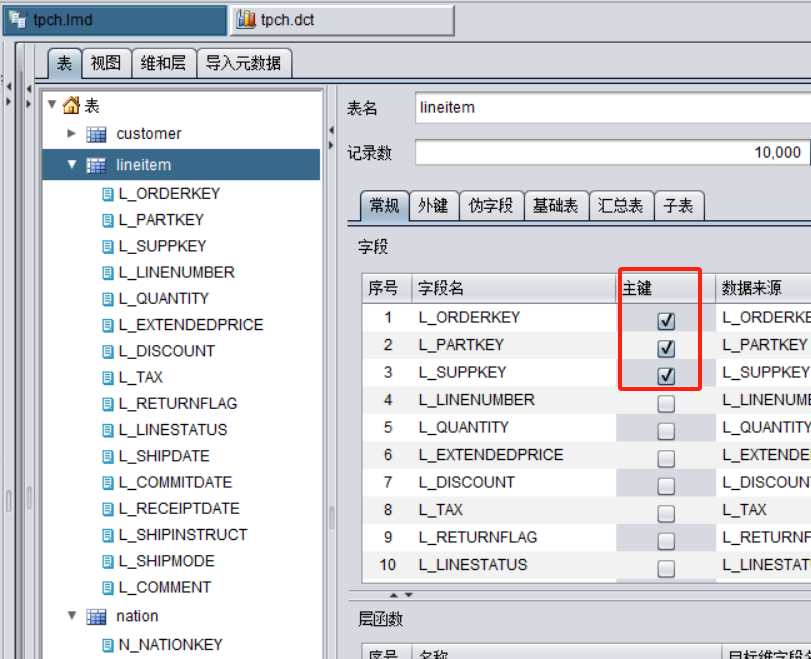Click field icon beside L_SHIPDATE in tree
The width and height of the screenshot is (811, 659).
108,457
